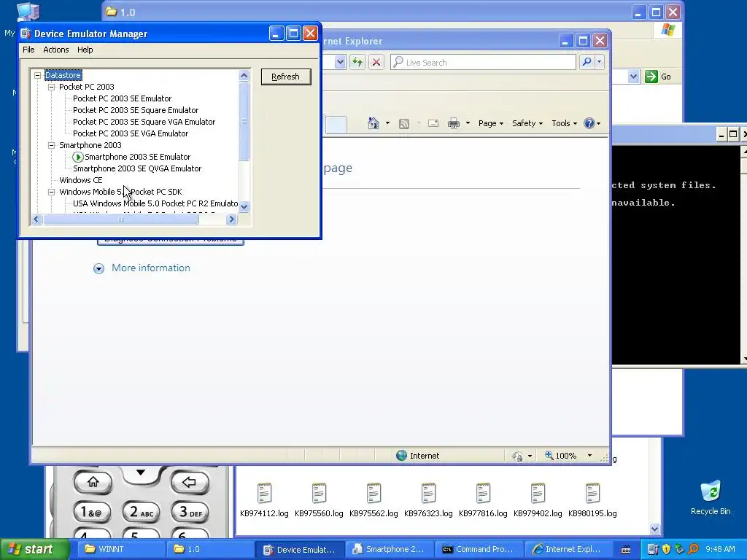Screen dimensions: 747x560
Task: Select the KB979402.log file
Action: click(538, 500)
